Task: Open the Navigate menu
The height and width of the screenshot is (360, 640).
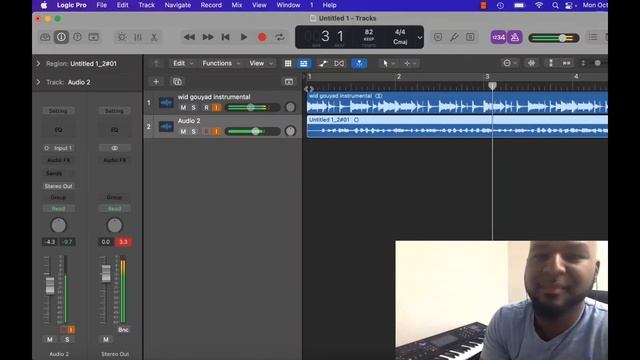Action: pos(178,5)
